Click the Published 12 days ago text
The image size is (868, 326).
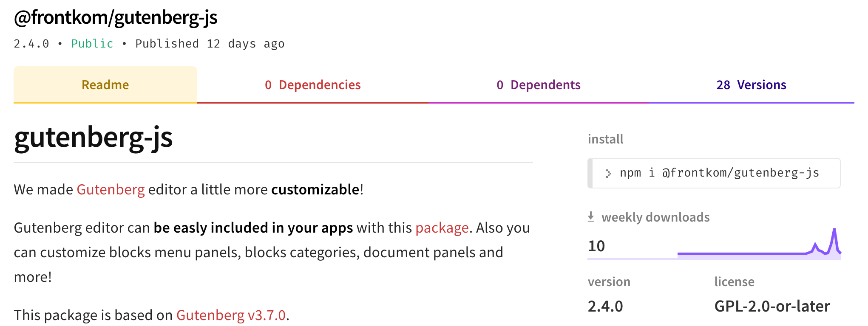pyautogui.click(x=210, y=44)
